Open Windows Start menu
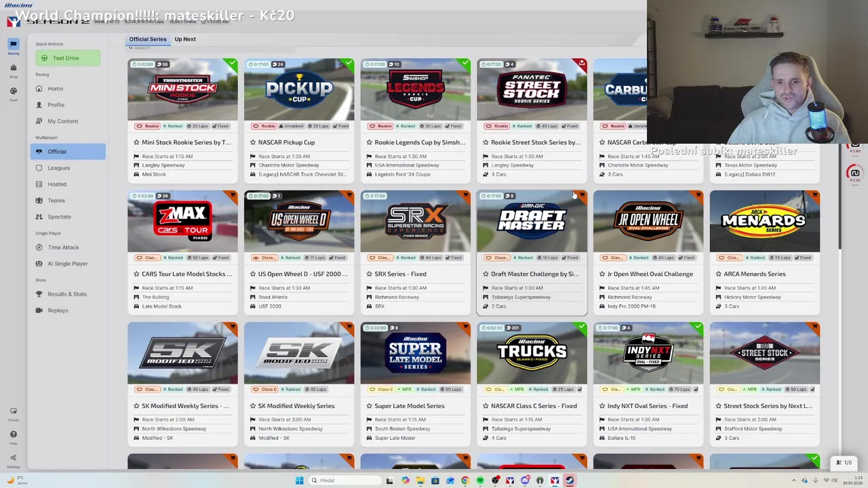 point(299,481)
